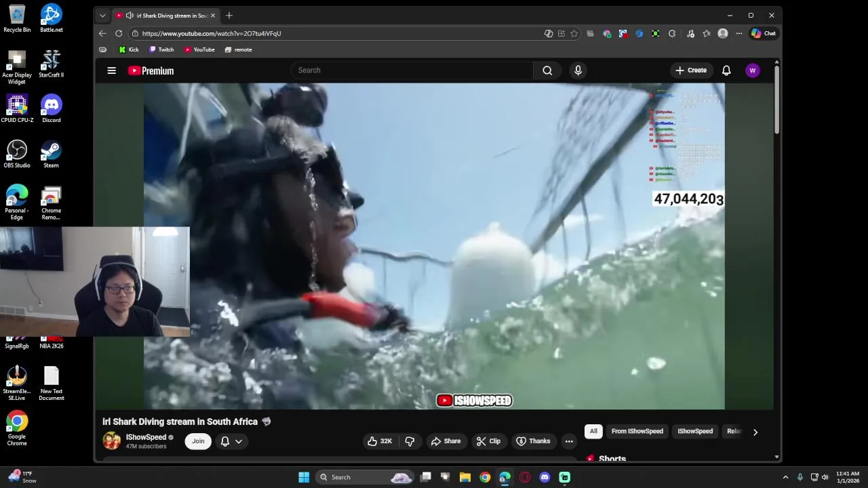
Task: Open Recycle Bin on desktop
Action: coord(17,18)
